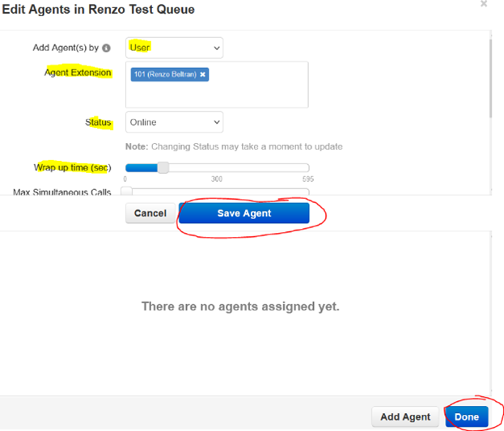Remove the 101 (Renzo Beltran) agent tag
The height and width of the screenshot is (431, 504).
pos(202,74)
